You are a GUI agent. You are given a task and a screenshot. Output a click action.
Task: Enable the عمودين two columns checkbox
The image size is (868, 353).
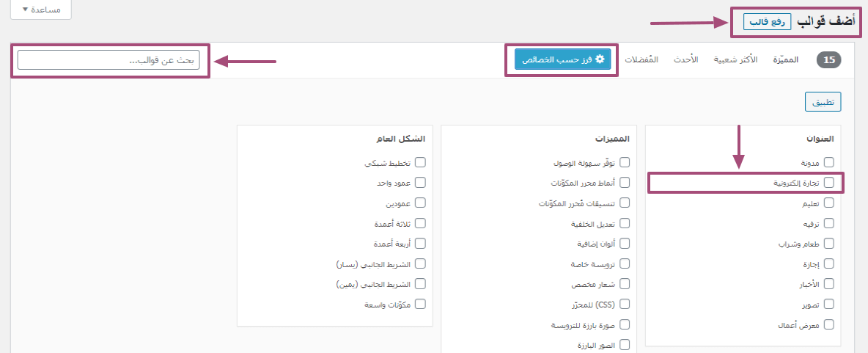pos(420,203)
